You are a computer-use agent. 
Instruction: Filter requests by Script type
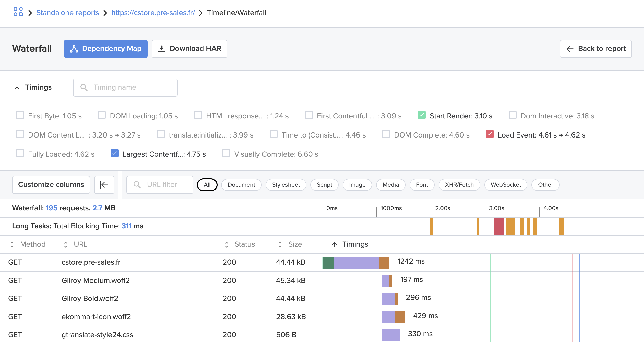324,185
